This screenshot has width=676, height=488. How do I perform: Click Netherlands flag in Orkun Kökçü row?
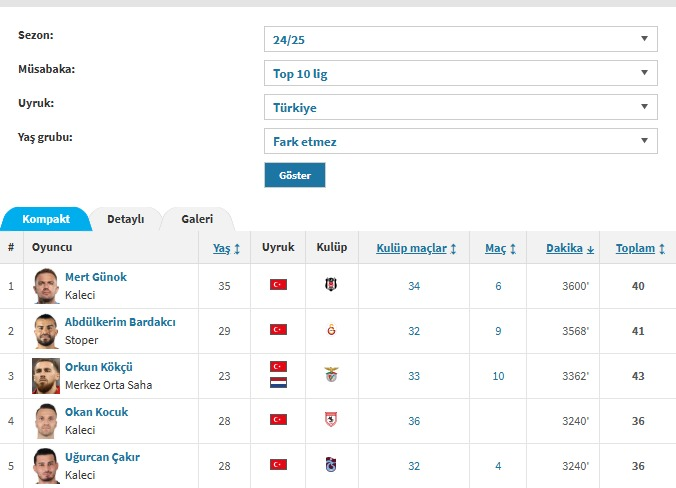coord(279,382)
